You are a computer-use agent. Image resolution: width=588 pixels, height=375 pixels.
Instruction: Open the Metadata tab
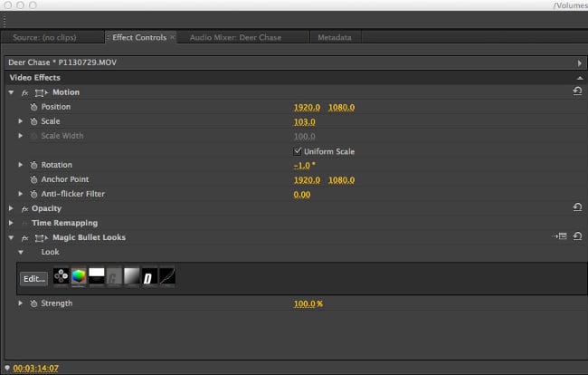pos(335,37)
